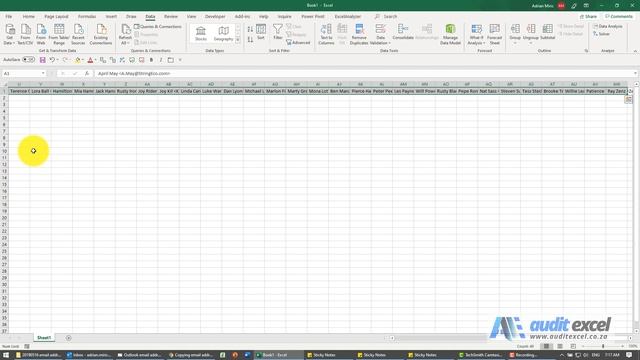
Task: Click the Insert Function fx icon
Action: pyautogui.click(x=87, y=73)
